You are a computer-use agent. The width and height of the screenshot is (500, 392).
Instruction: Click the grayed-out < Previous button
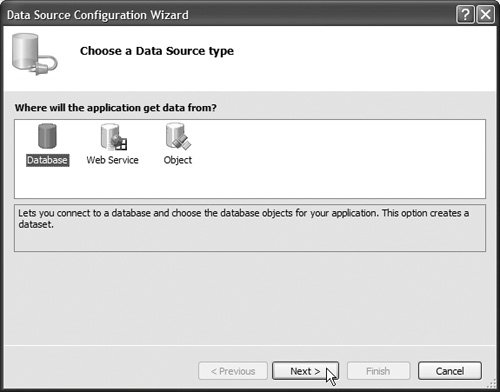click(x=233, y=371)
